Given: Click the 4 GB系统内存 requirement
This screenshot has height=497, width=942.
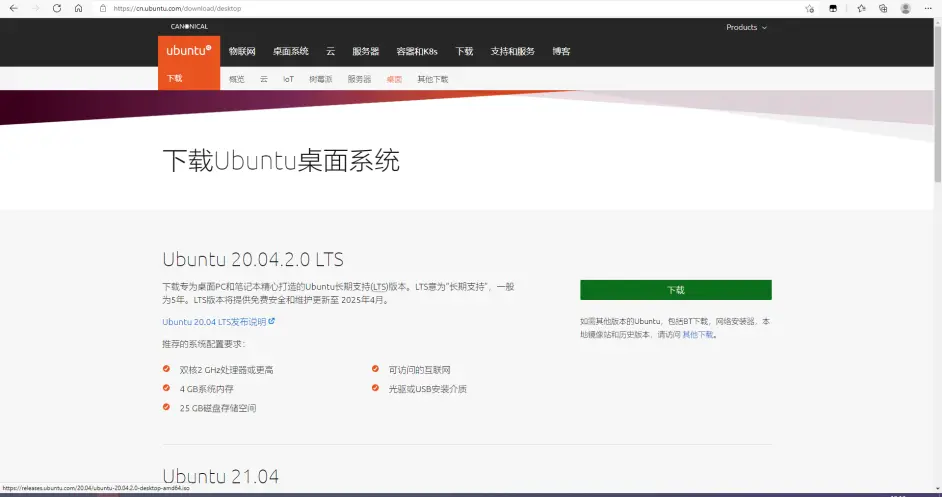Looking at the screenshot, I should [x=207, y=389].
